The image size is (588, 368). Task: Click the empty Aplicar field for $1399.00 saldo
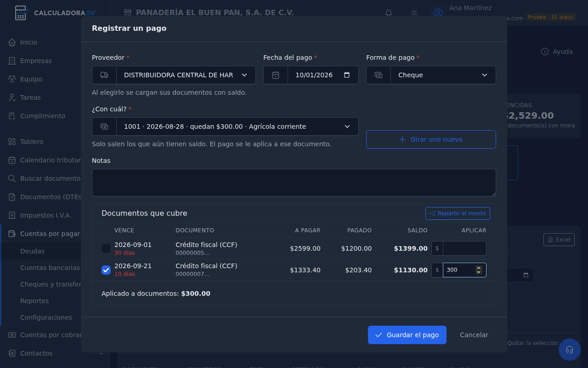tap(464, 248)
